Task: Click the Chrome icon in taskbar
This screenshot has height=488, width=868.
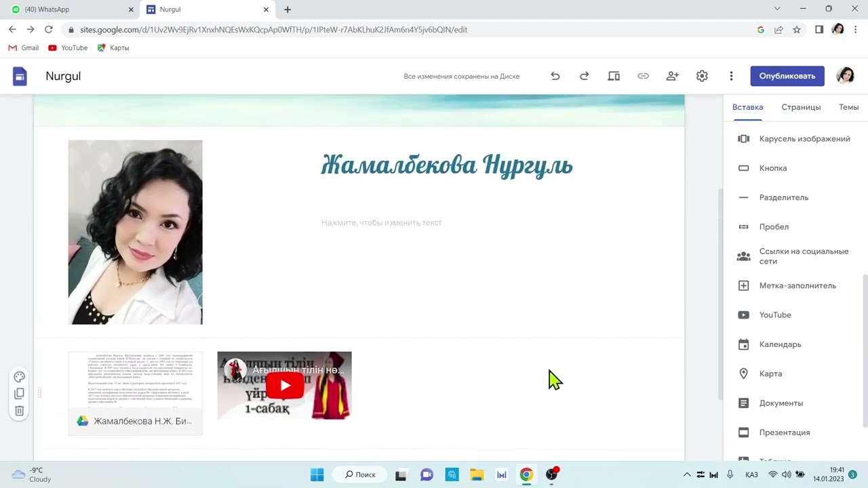Action: coord(526,475)
